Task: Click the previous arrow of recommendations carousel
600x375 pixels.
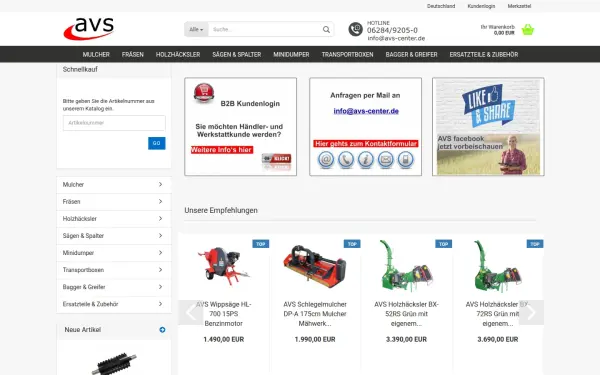Action: [x=191, y=313]
